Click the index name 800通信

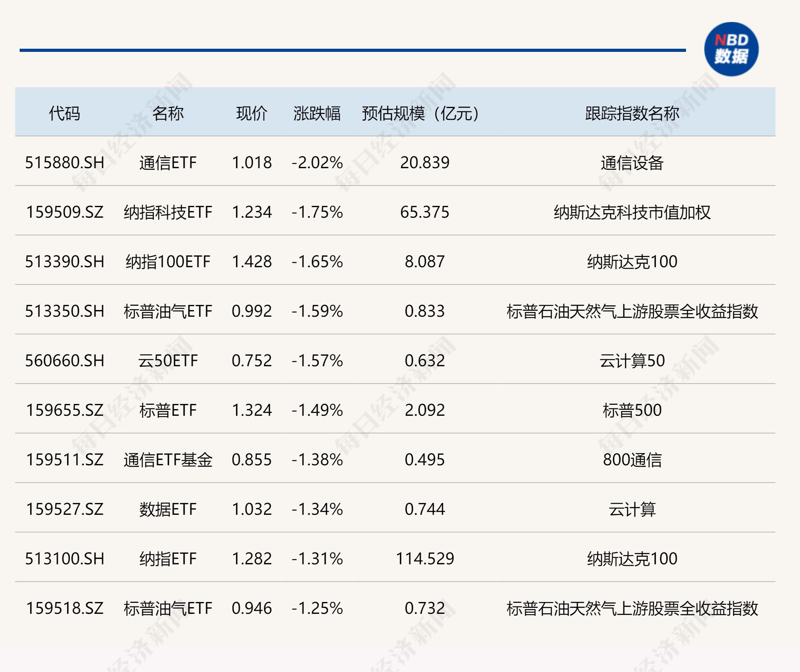632,460
